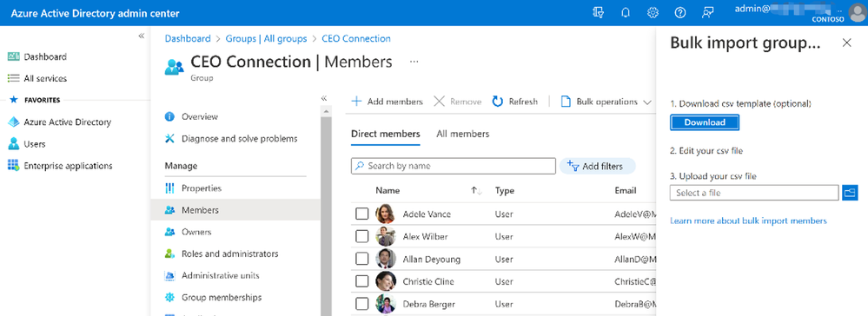Switch to the All members tab
The image size is (868, 316).
click(463, 134)
